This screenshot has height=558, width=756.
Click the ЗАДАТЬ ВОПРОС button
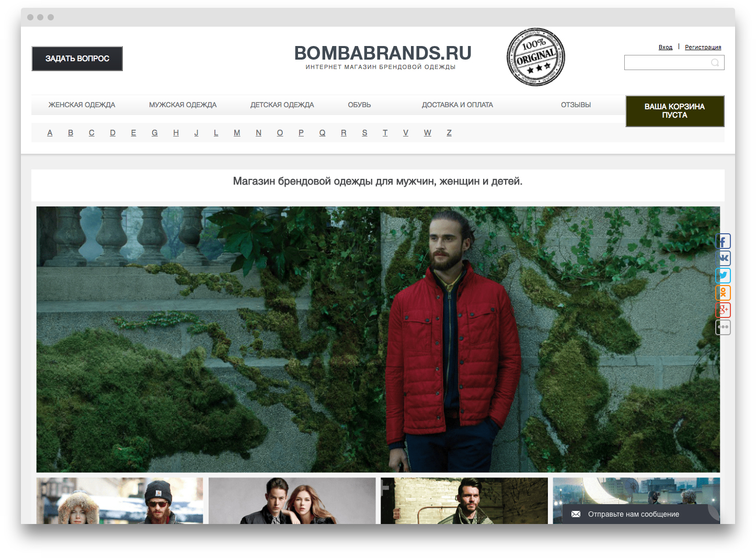click(77, 59)
